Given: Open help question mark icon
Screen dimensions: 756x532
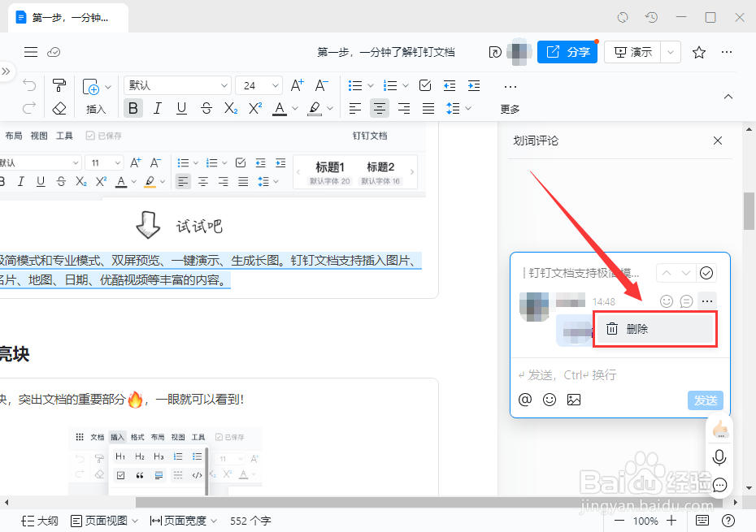Looking at the screenshot, I should 728,521.
